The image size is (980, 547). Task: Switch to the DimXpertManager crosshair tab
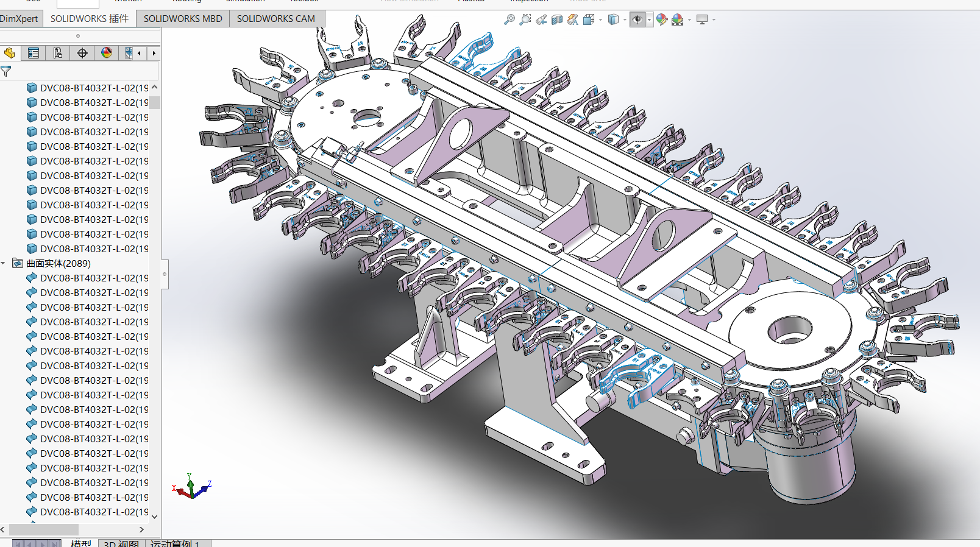point(82,53)
